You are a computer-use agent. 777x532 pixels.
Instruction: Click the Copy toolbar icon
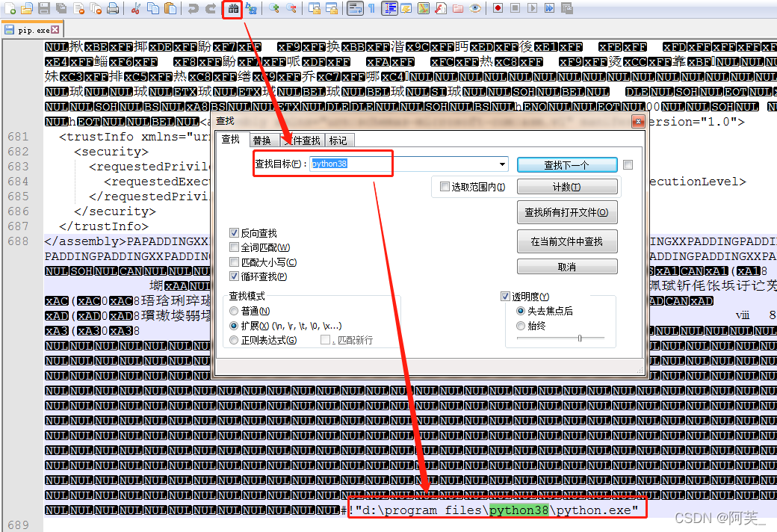(x=153, y=8)
